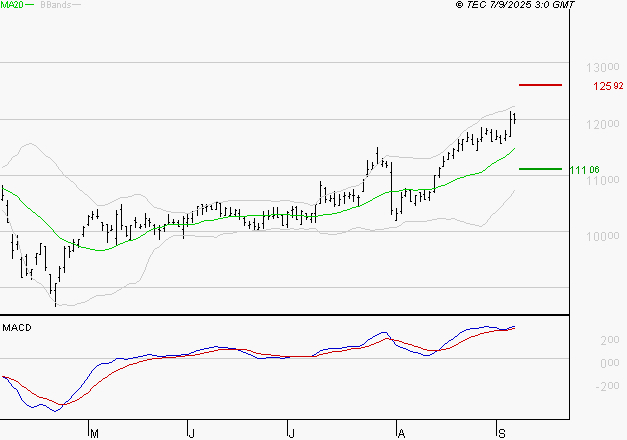Click the M month marker on time axis
Screen dimensions: 627x440
pos(94,434)
